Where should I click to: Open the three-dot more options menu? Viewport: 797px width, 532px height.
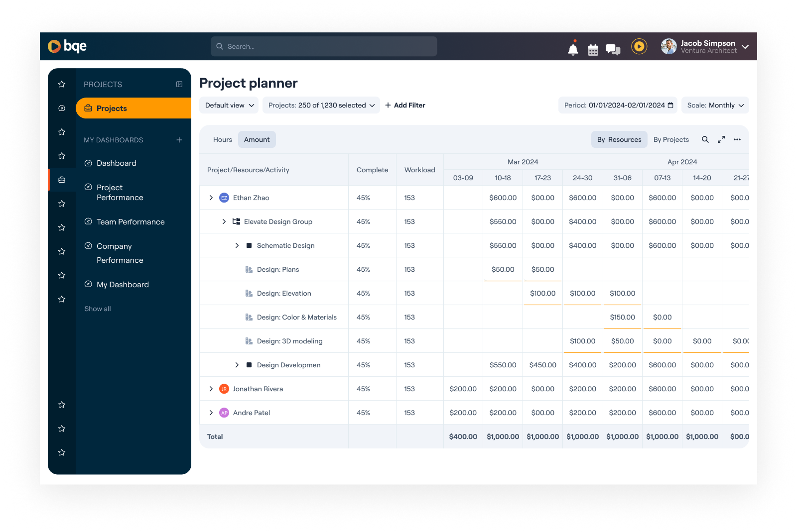tap(737, 139)
